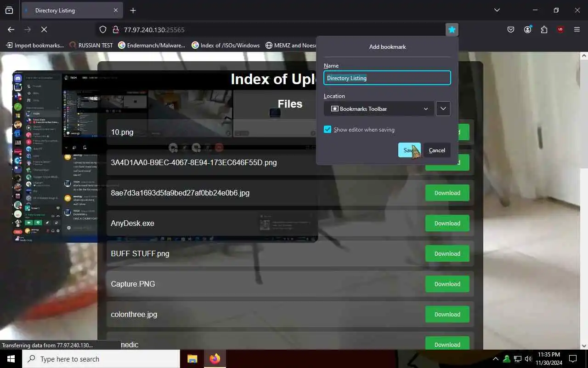Screen dimensions: 588x368
Task: Open the Bookmarks Toolbar location dropdown
Action: point(379,109)
